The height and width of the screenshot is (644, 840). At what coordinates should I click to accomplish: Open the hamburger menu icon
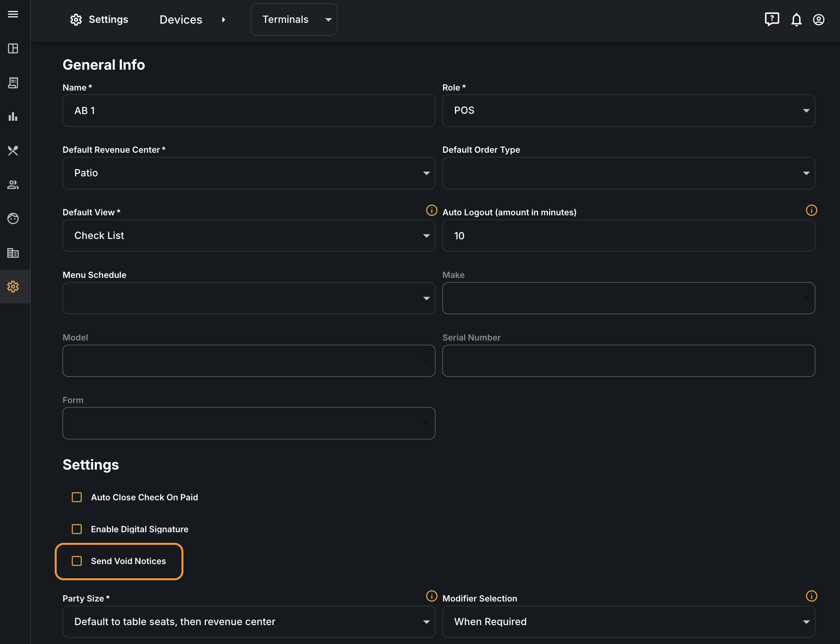pyautogui.click(x=13, y=14)
